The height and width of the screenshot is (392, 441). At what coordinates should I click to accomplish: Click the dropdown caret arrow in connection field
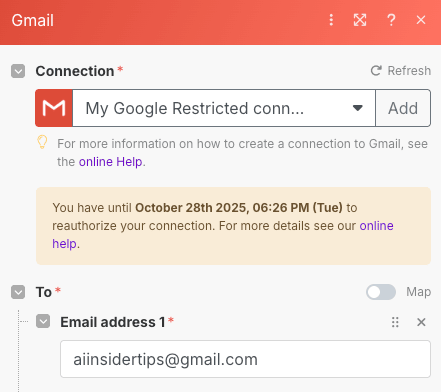pyautogui.click(x=358, y=108)
